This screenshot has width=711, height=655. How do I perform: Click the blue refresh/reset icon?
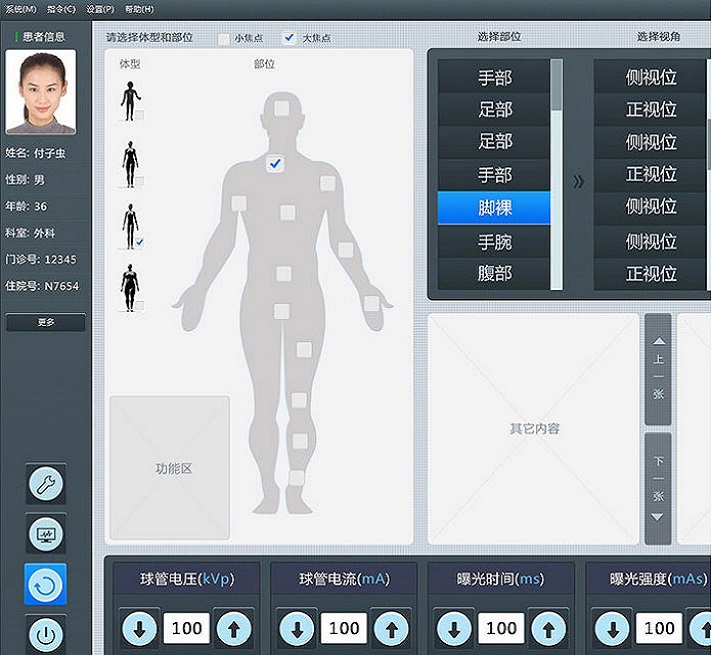coord(46,584)
